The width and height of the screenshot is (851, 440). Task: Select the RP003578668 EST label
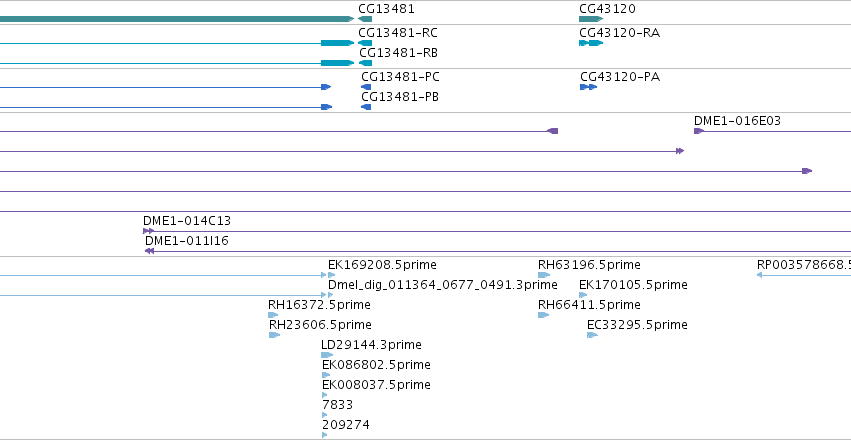tap(804, 265)
